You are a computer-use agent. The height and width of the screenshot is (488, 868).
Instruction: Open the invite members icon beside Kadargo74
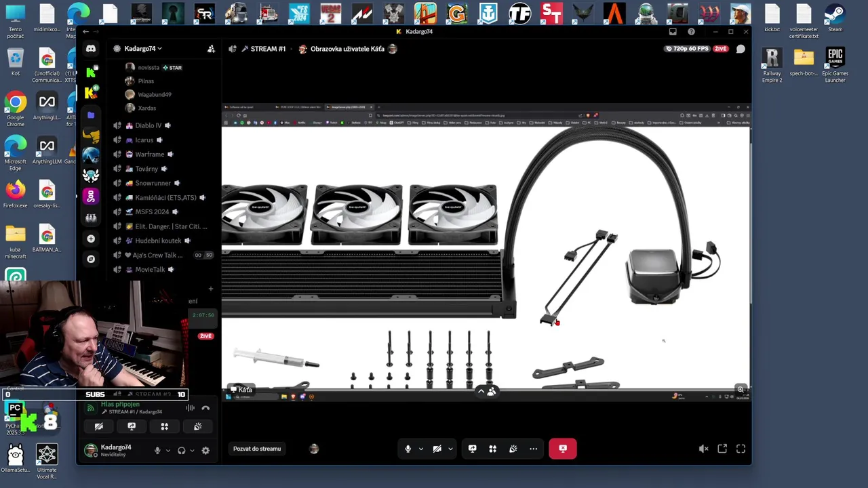coord(211,49)
